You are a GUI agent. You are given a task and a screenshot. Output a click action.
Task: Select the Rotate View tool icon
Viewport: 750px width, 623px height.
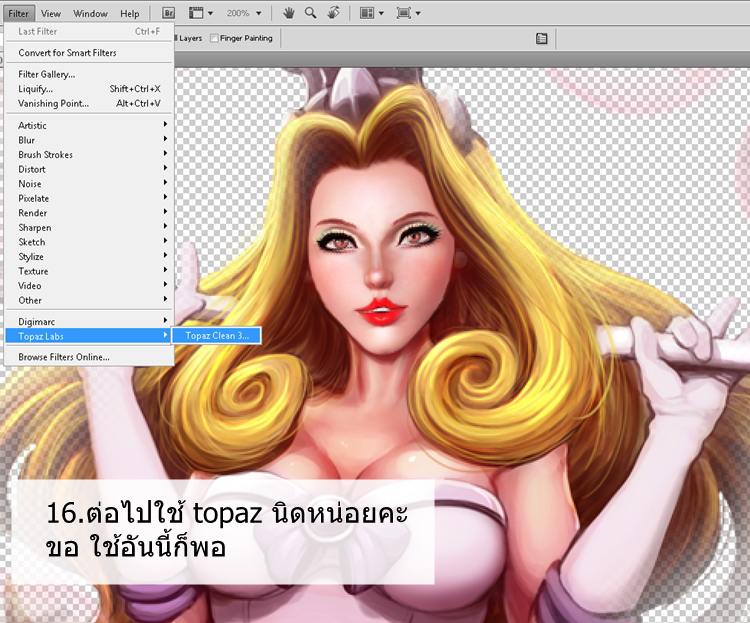[x=333, y=13]
